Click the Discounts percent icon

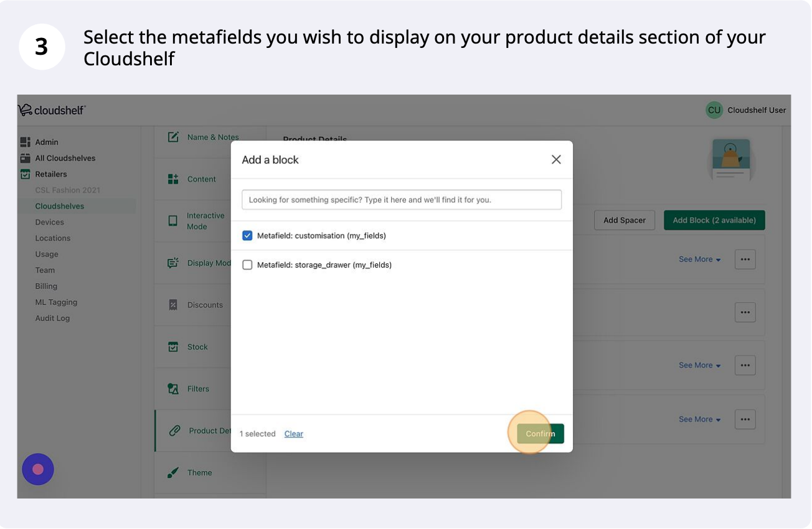173,305
